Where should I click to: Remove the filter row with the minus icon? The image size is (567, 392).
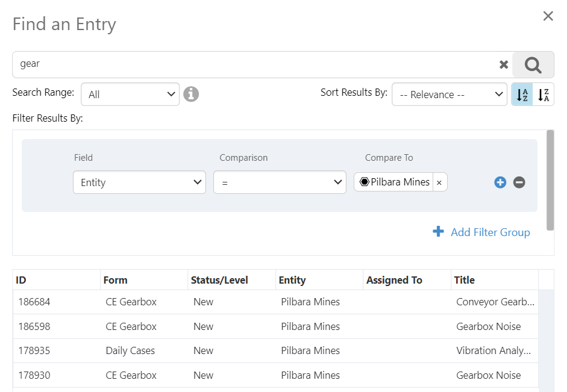point(519,182)
